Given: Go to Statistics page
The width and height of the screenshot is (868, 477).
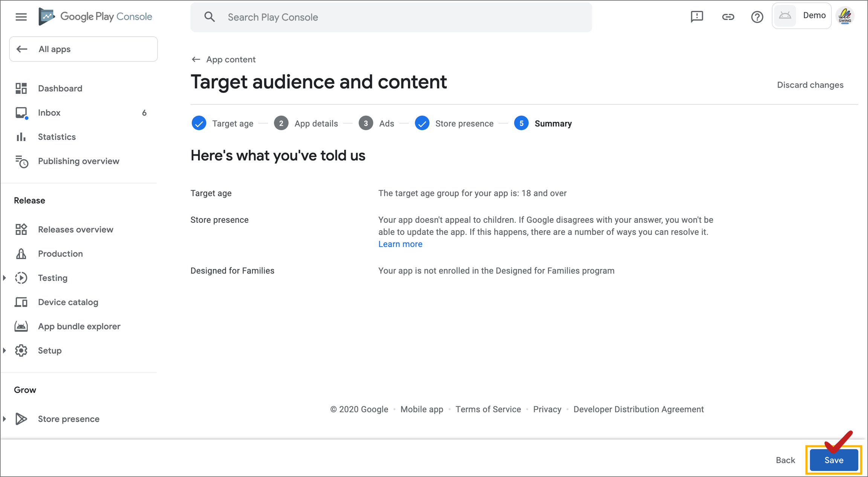Looking at the screenshot, I should click(x=57, y=137).
